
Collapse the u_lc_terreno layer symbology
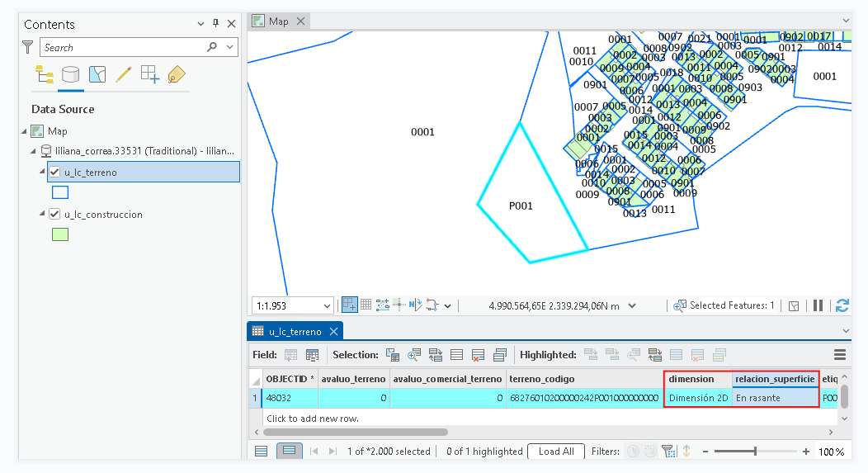(x=42, y=171)
